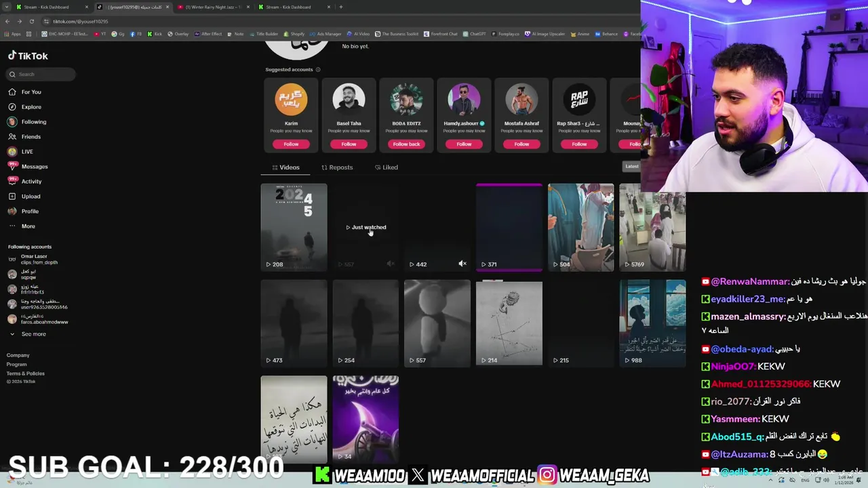Open the video with 473 views
Viewport: 868px width, 488px height.
[294, 323]
